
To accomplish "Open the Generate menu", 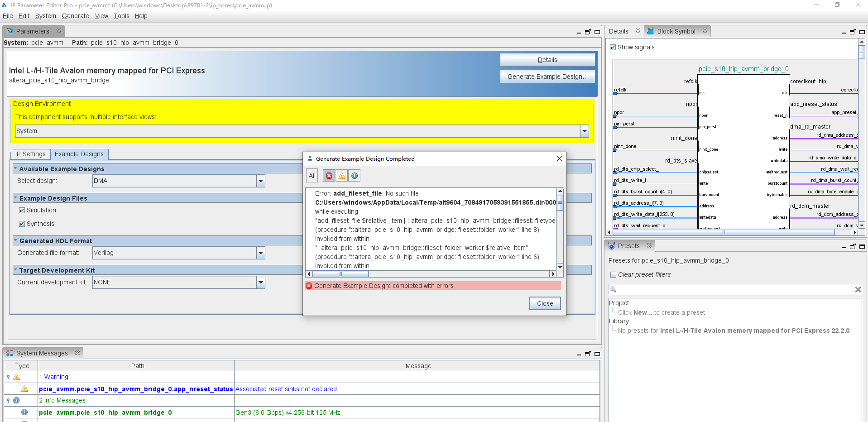I will (x=75, y=16).
